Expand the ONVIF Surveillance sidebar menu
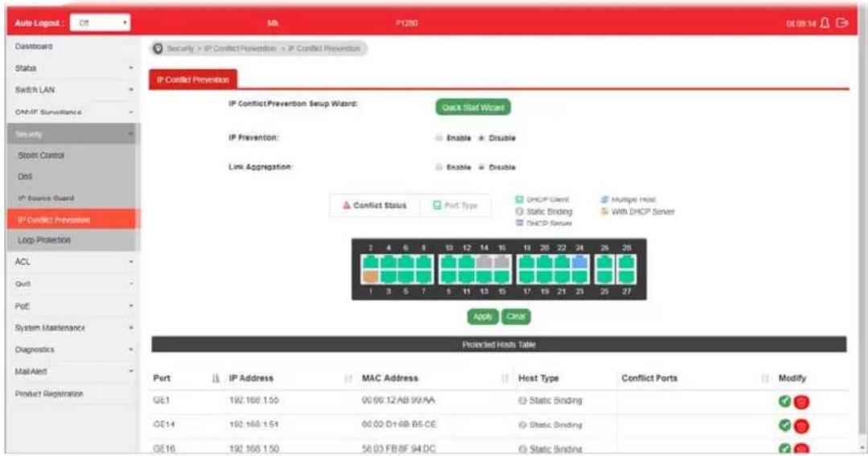Screen dimensions: 868x456 coord(74,112)
